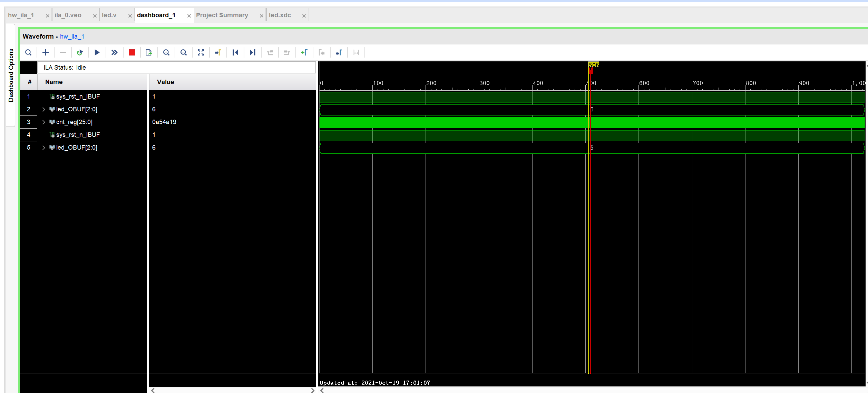The height and width of the screenshot is (393, 868).
Task: Jump to the last sample
Action: [x=252, y=52]
